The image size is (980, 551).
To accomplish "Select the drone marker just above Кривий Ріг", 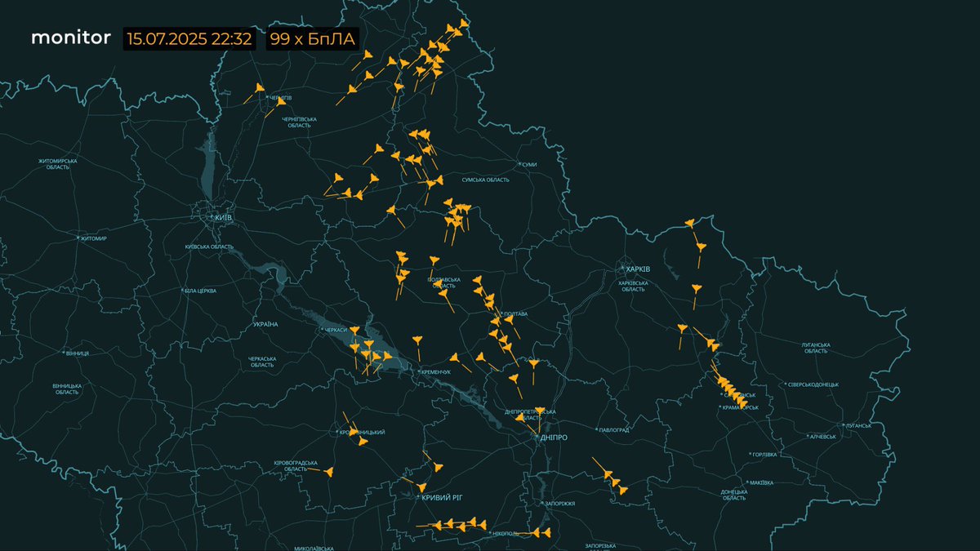I will pyautogui.click(x=422, y=487).
